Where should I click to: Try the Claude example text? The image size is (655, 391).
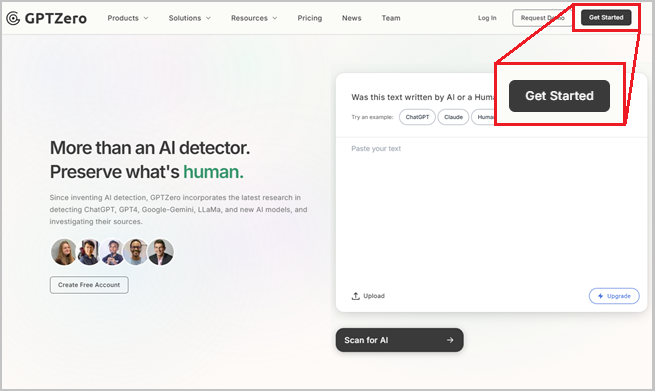click(x=453, y=117)
